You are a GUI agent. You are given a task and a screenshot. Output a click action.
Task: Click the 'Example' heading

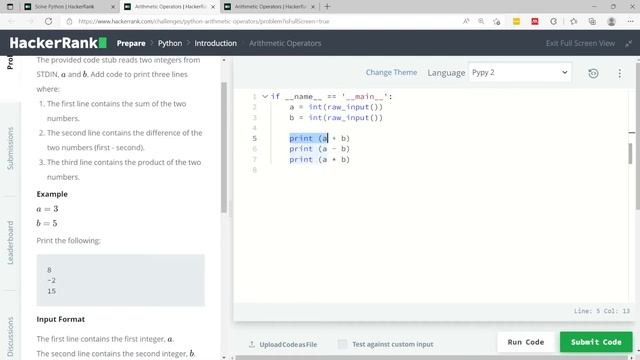coord(52,194)
